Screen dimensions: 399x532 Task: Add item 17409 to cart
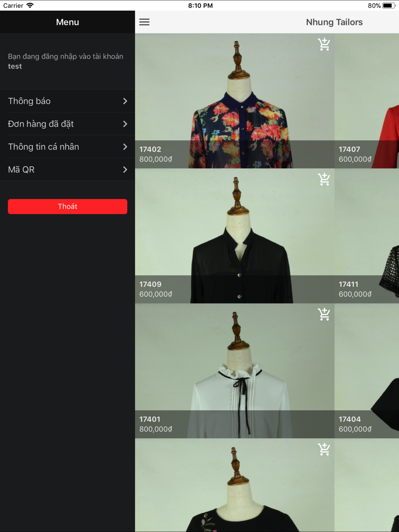(x=324, y=179)
